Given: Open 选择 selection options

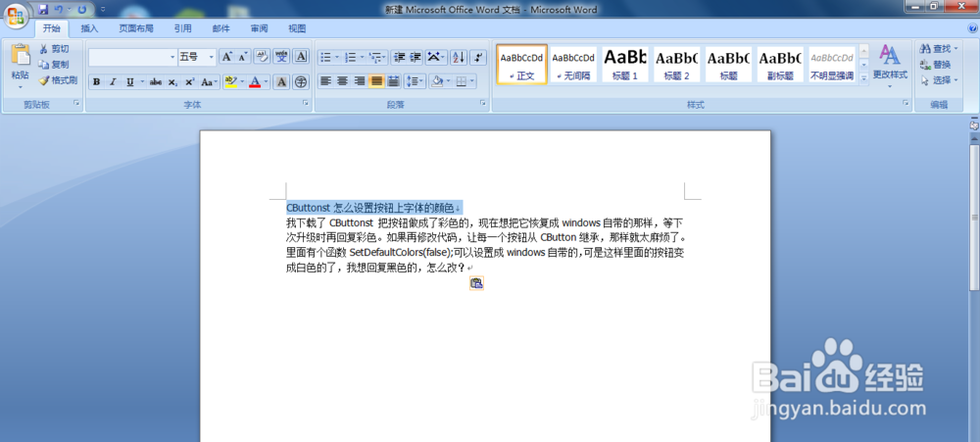Looking at the screenshot, I should (x=939, y=80).
